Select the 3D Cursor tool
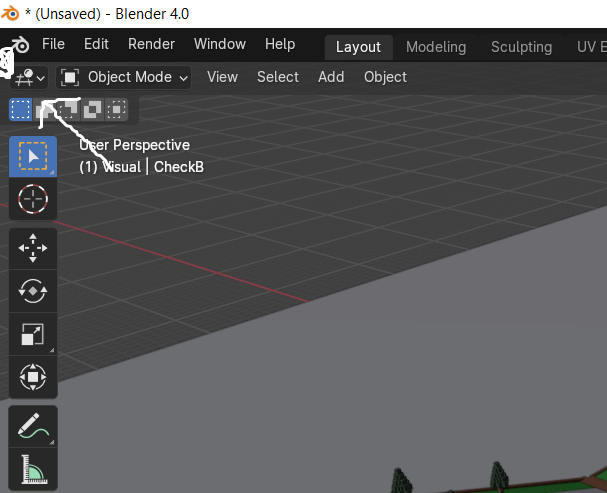Screen dimensions: 607x493 33,199
